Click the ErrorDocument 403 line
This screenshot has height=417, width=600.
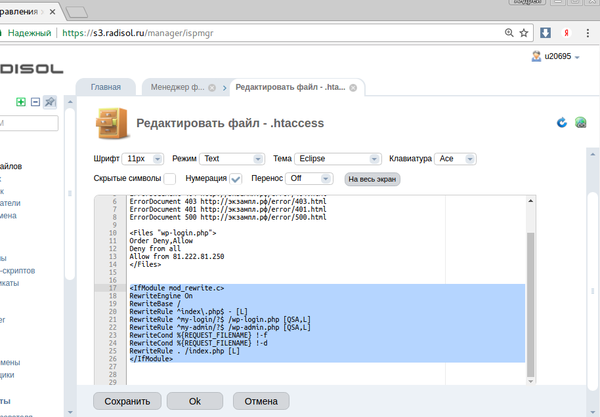click(x=228, y=202)
